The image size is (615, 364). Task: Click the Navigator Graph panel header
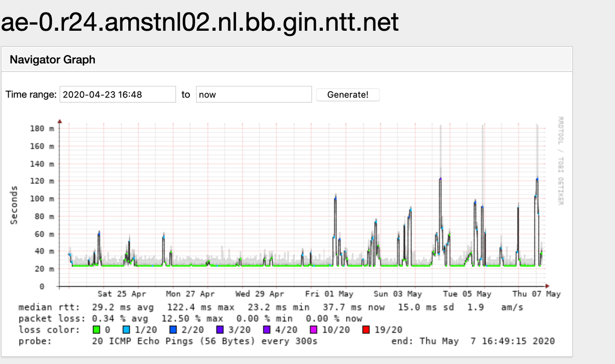point(287,60)
